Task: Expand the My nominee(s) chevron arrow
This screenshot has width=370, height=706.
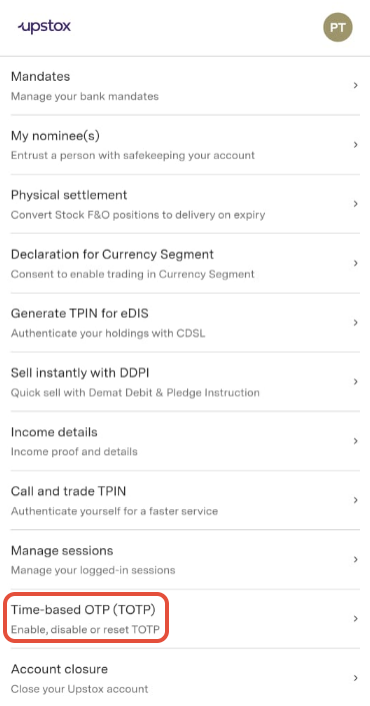Action: point(356,145)
